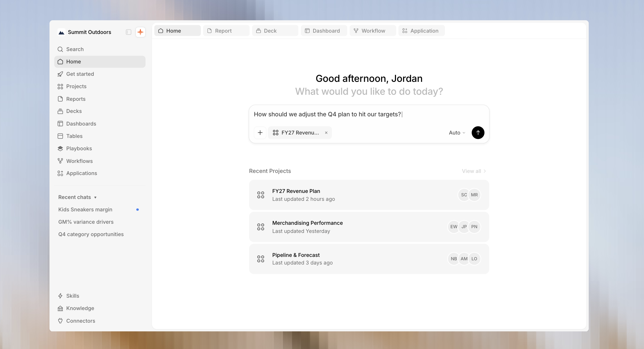The image size is (644, 349).
Task: Click the EW member avatar
Action: [454, 227]
